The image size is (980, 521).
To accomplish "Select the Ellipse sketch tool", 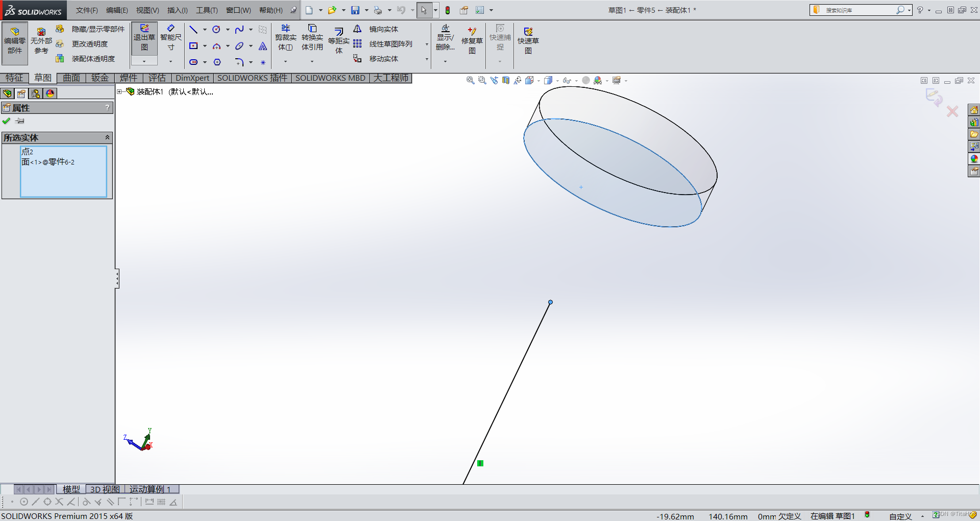I will pos(239,46).
